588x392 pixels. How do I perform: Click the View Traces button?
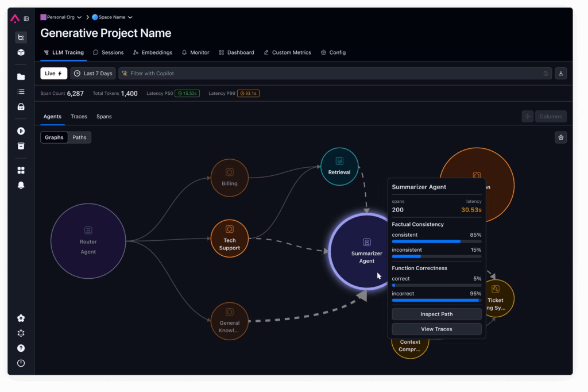point(436,329)
